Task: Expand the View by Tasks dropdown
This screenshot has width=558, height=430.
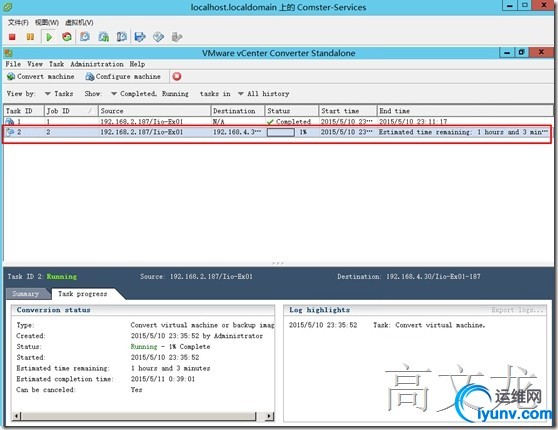Action: [59, 94]
